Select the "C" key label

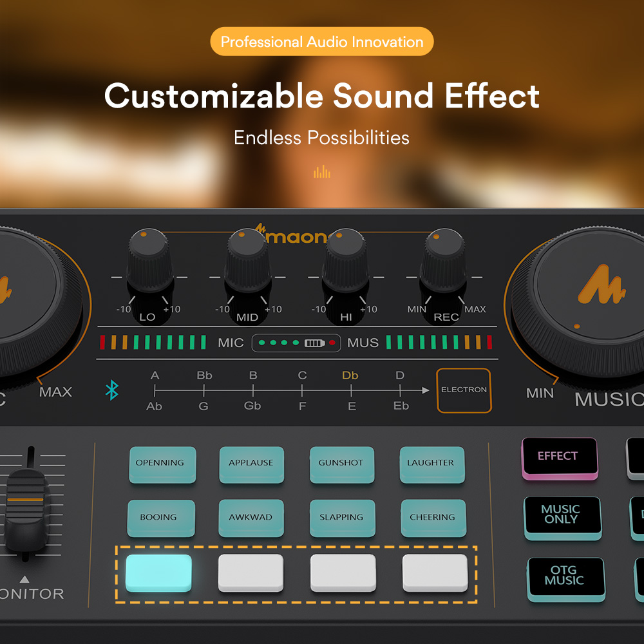point(302,375)
